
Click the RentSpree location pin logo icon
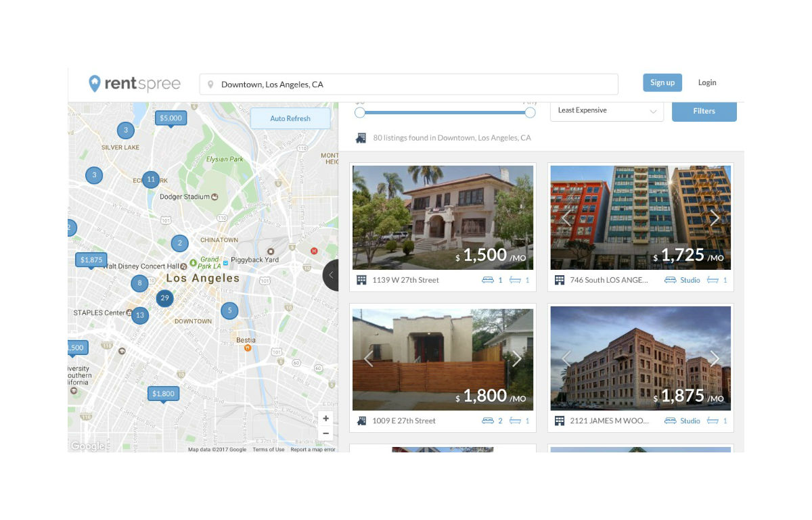click(95, 82)
